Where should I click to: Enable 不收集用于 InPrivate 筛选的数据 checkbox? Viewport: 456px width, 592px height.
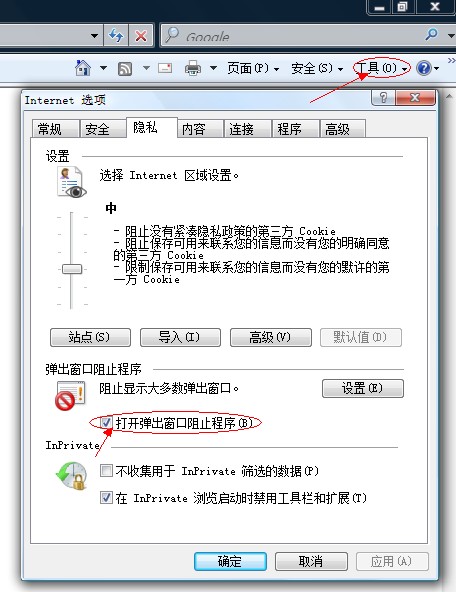106,471
